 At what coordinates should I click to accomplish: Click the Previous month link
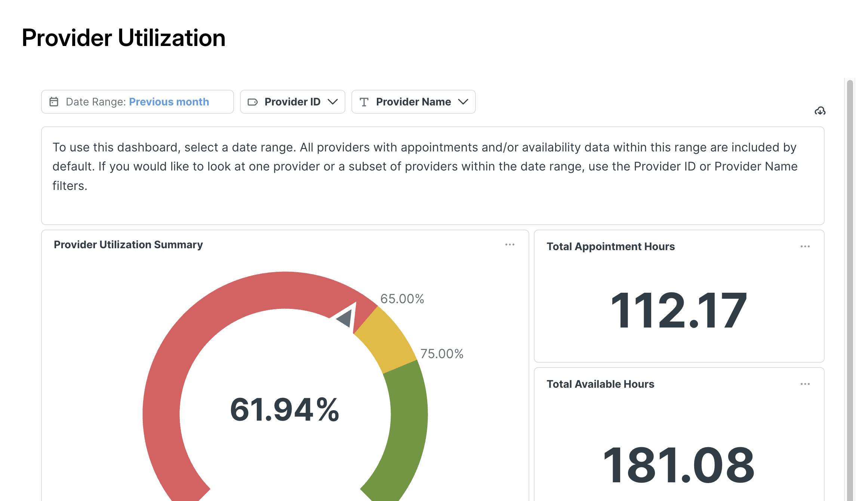pos(169,102)
